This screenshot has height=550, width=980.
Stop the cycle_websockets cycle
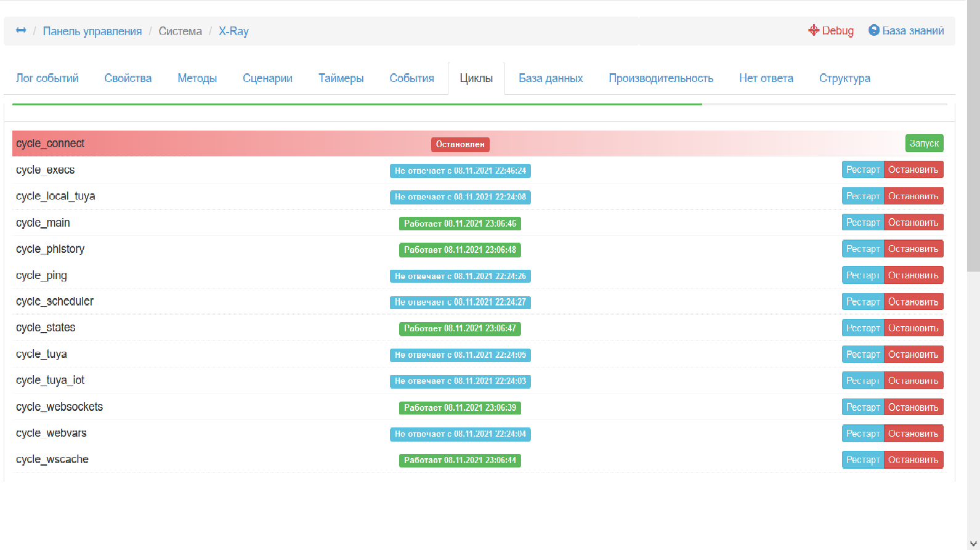point(913,407)
